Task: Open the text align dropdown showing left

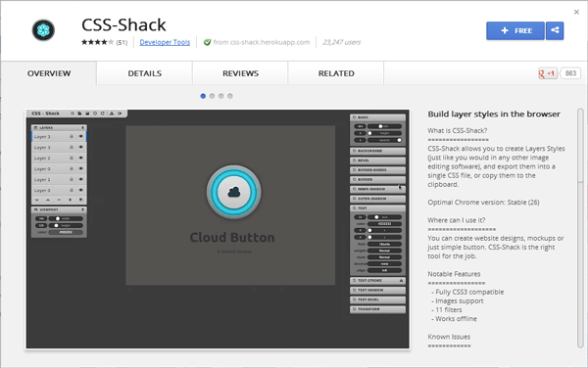Action: [x=384, y=270]
